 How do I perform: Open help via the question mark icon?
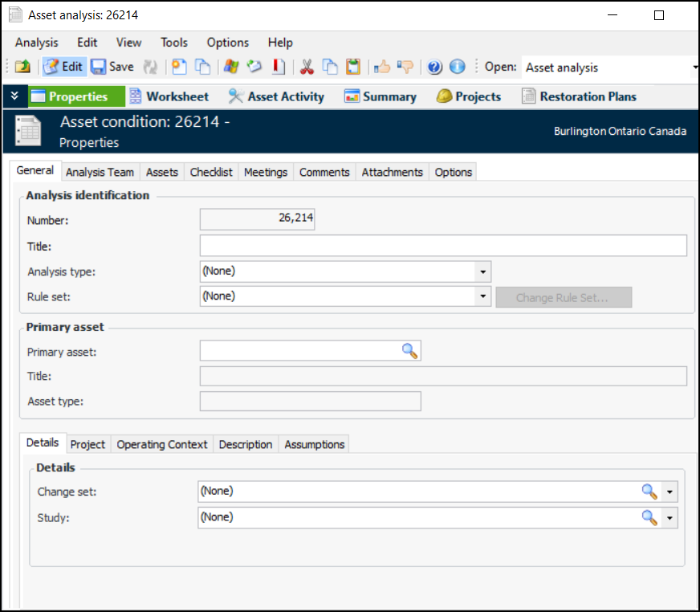coord(435,67)
